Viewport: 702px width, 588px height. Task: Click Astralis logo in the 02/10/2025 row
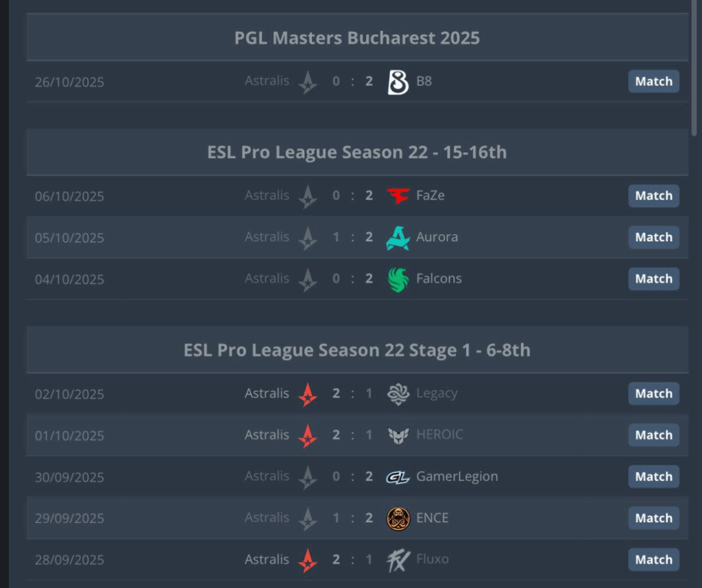308,394
